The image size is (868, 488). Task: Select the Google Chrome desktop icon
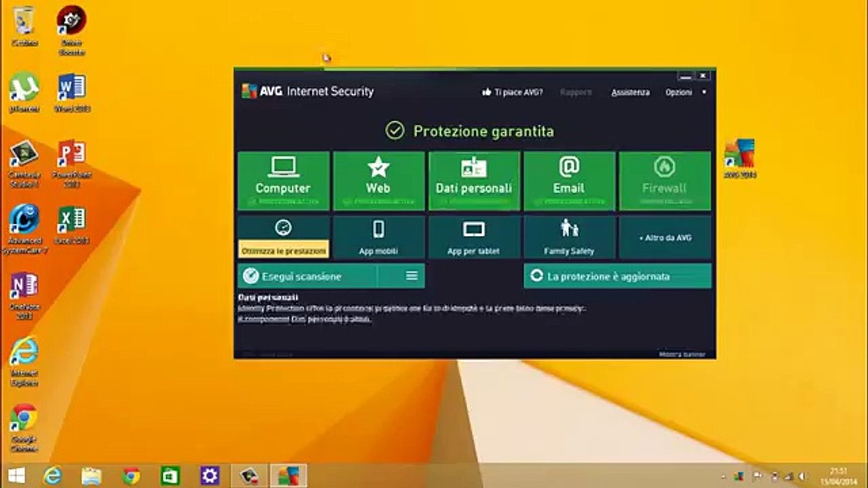click(x=24, y=428)
